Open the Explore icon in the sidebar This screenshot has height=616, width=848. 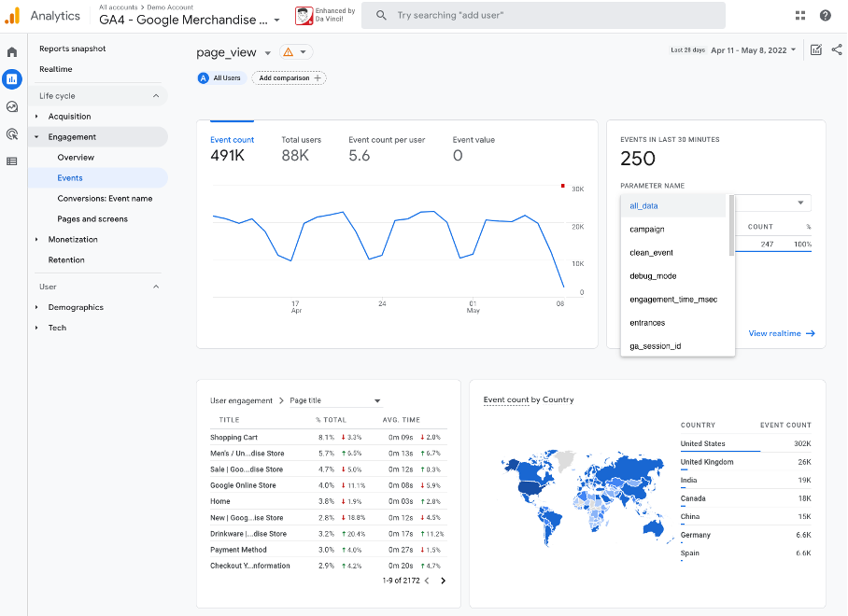[x=11, y=107]
